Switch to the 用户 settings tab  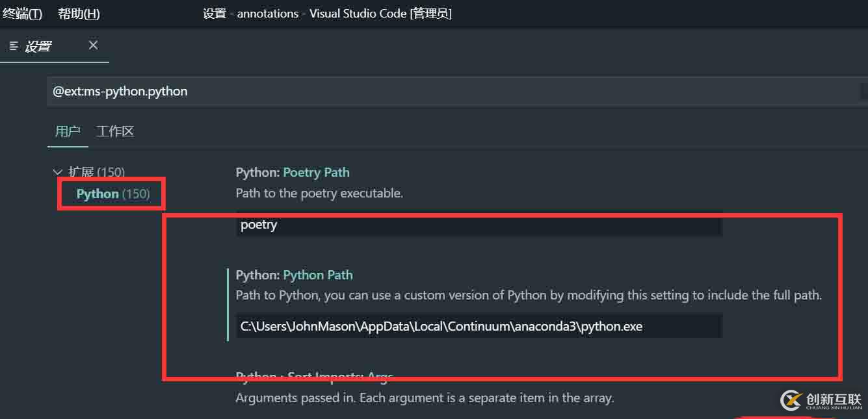pyautogui.click(x=68, y=131)
